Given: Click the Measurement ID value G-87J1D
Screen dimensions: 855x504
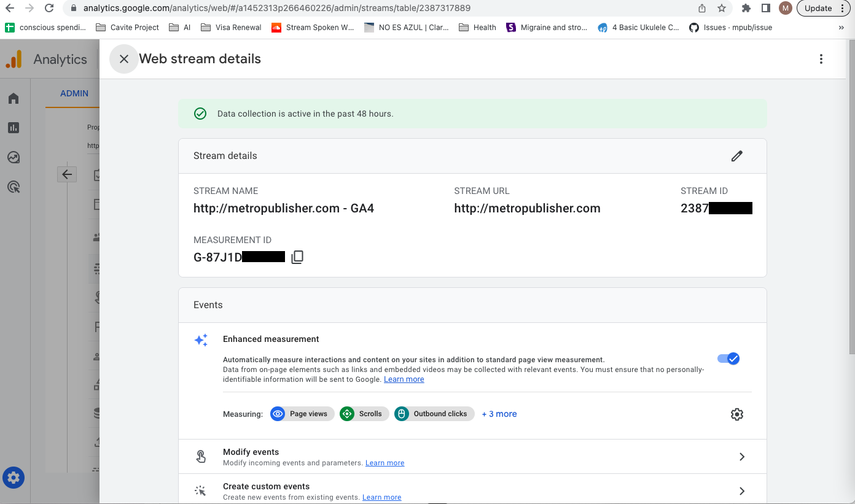Looking at the screenshot, I should pos(218,257).
